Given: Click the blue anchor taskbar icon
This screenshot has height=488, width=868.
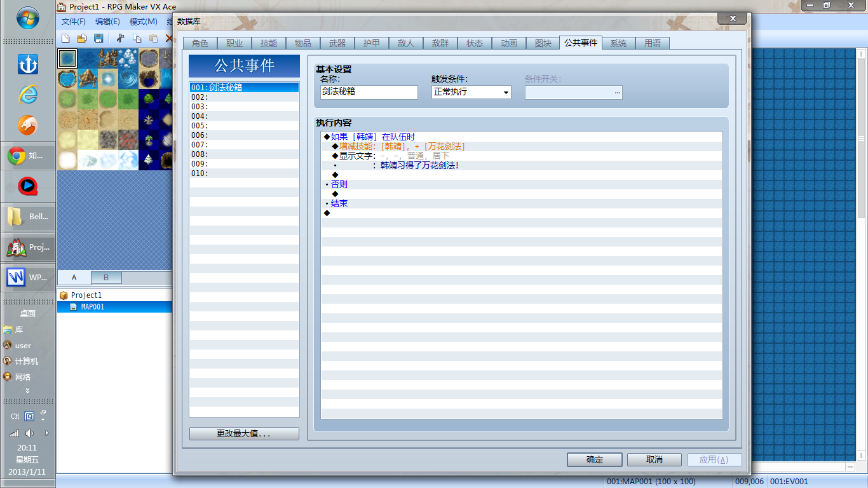Looking at the screenshot, I should coord(27,64).
